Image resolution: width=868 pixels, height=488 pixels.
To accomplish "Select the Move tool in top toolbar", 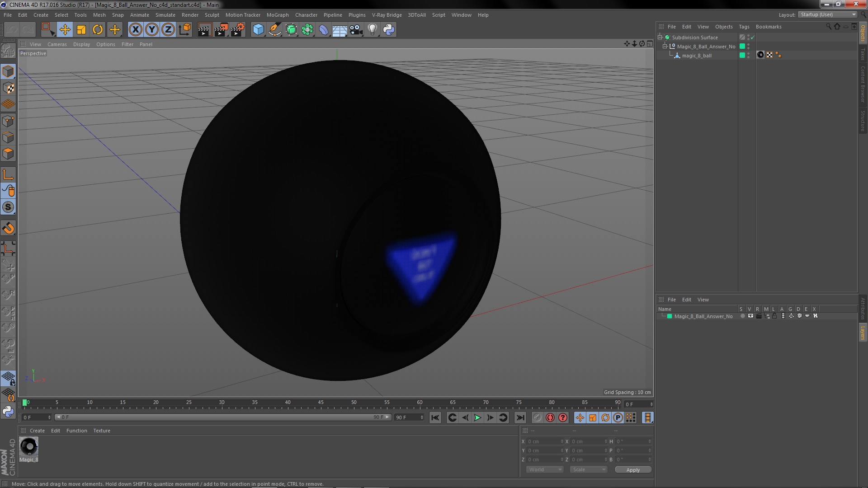I will 65,30.
